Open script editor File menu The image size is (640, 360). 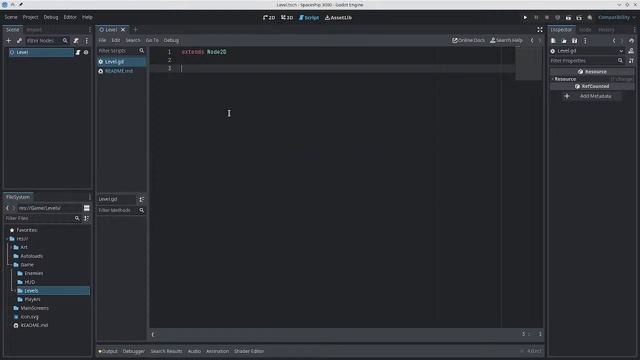click(102, 40)
